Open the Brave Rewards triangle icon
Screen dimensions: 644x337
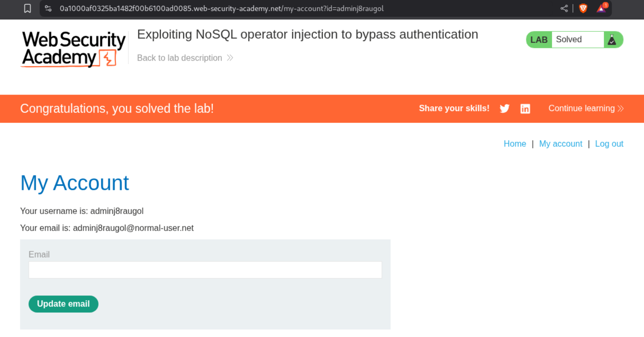(601, 8)
